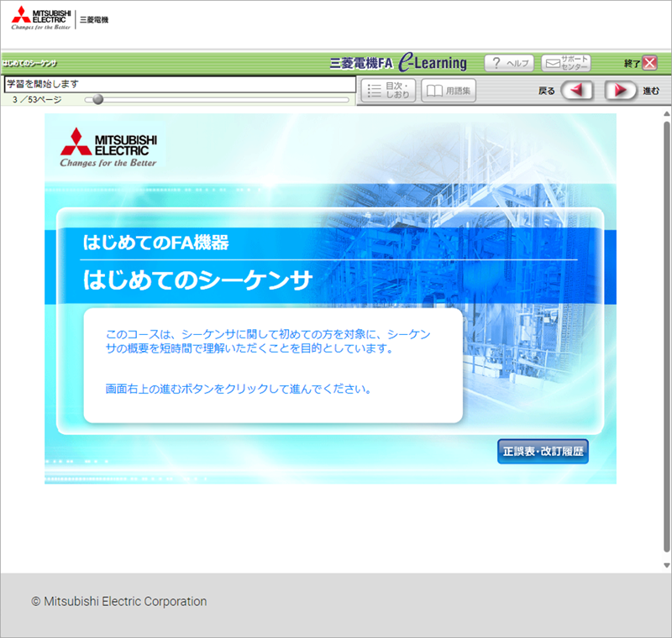Click the Mitsubishi Electric logo in top header
Image resolution: width=672 pixels, height=638 pixels.
pos(40,18)
